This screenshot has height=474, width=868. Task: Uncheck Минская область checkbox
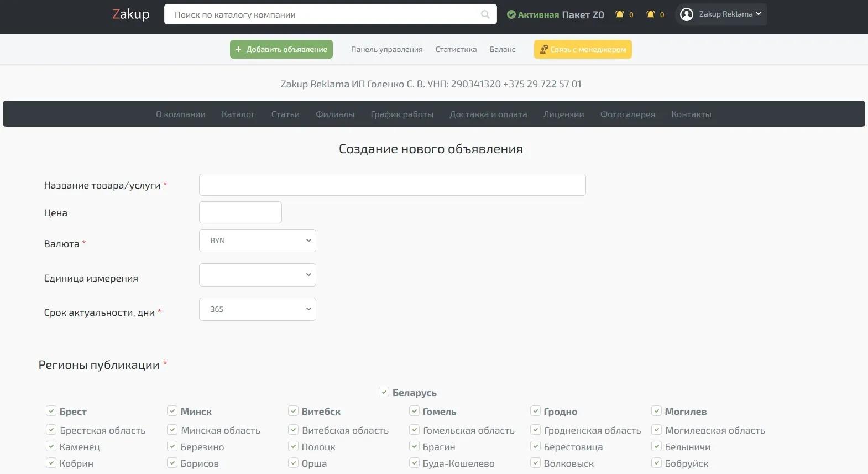(172, 430)
